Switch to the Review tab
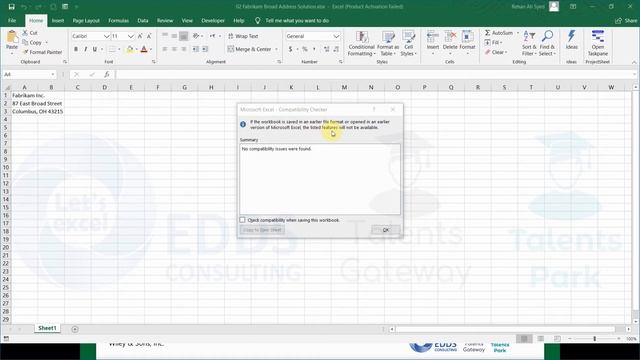This screenshot has width=640, height=360. [165, 20]
